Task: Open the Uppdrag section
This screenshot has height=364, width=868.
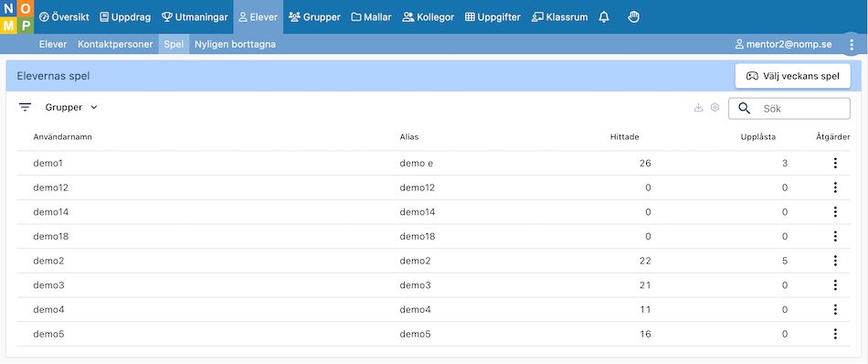Action: [x=125, y=17]
